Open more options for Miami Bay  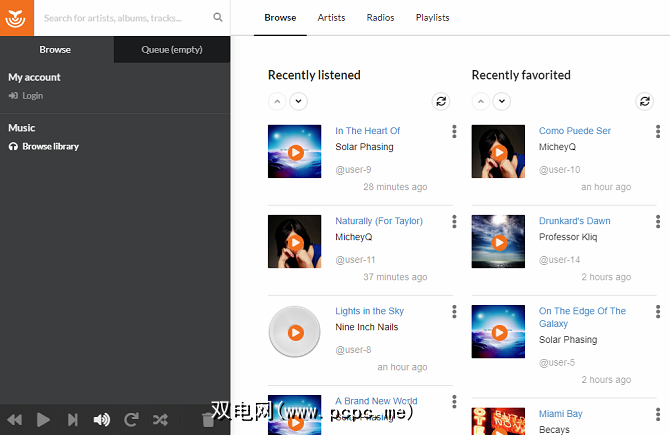(658, 414)
